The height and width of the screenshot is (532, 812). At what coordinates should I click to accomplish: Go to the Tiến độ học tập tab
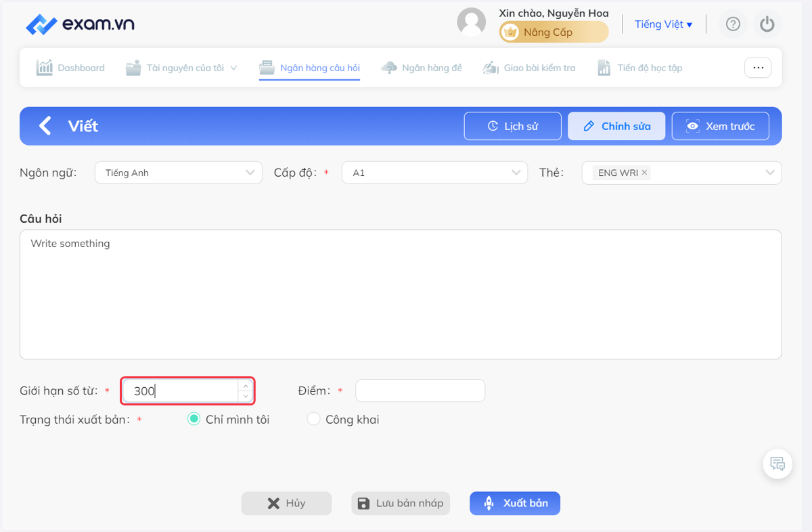pyautogui.click(x=639, y=68)
